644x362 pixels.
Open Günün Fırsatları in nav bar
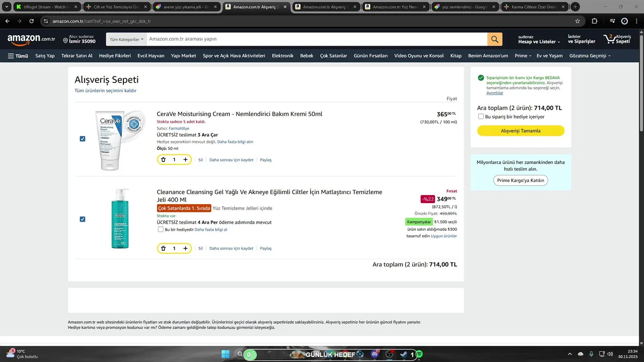(371, 56)
